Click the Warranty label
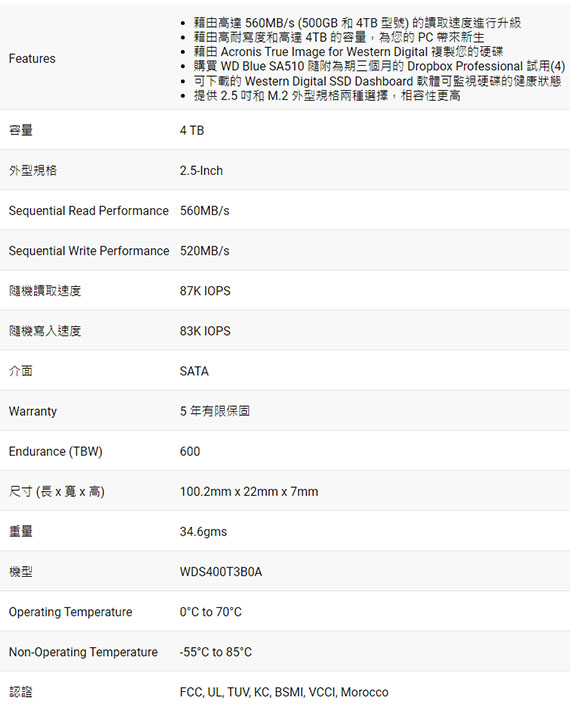 pyautogui.click(x=33, y=411)
